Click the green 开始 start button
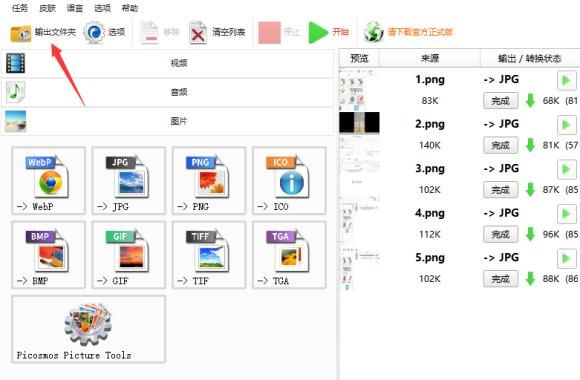The image size is (580, 380). point(328,32)
